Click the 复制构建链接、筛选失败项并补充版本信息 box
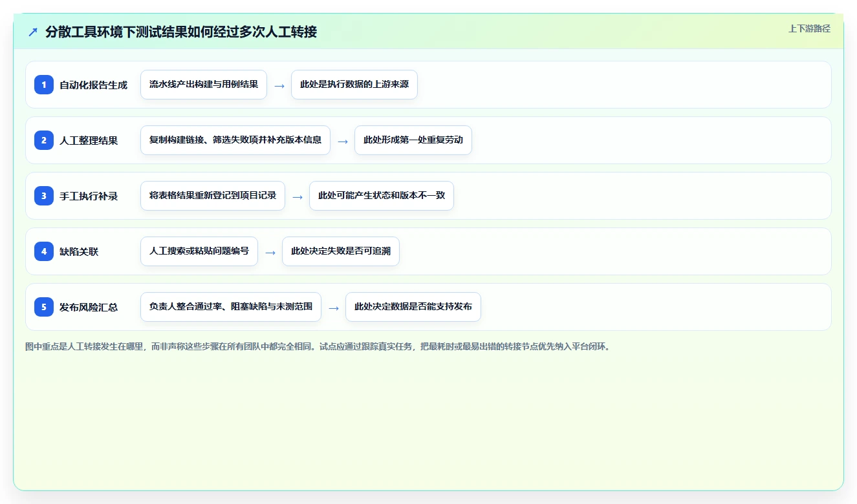This screenshot has width=857, height=504. [235, 140]
